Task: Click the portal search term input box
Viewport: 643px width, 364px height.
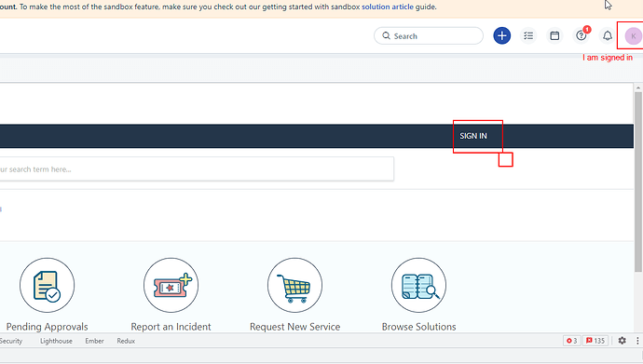Action: (197, 169)
